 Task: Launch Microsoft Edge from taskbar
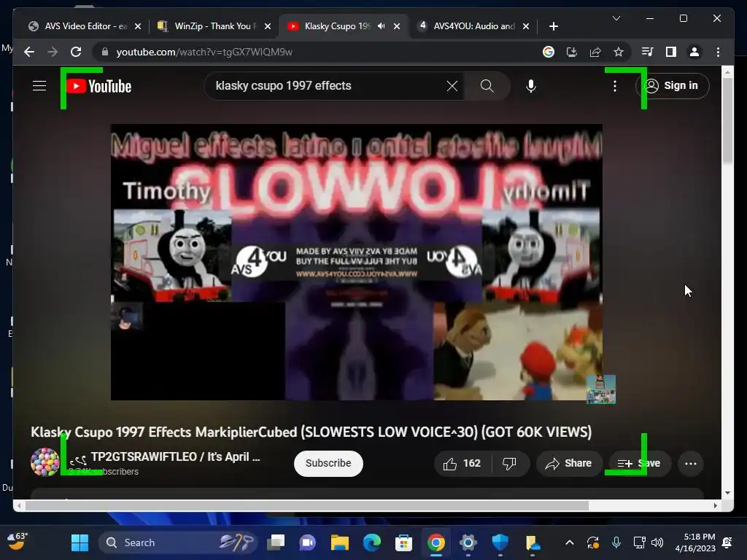(x=371, y=542)
